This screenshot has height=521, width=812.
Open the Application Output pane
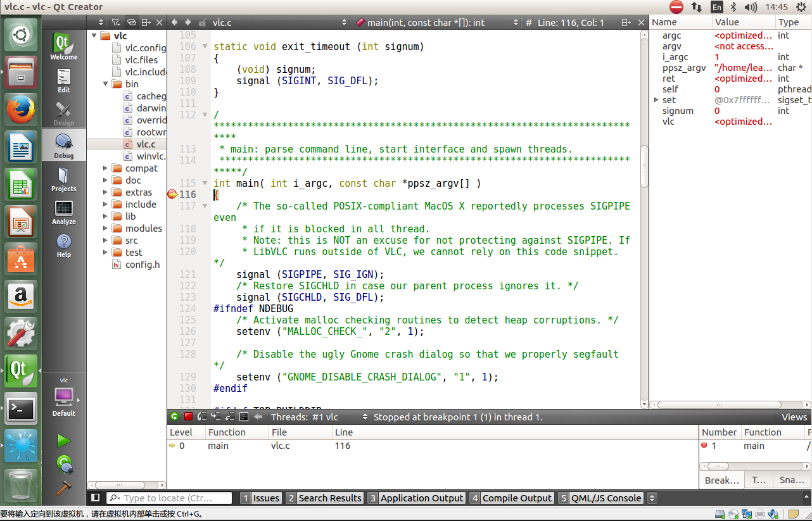coord(416,498)
